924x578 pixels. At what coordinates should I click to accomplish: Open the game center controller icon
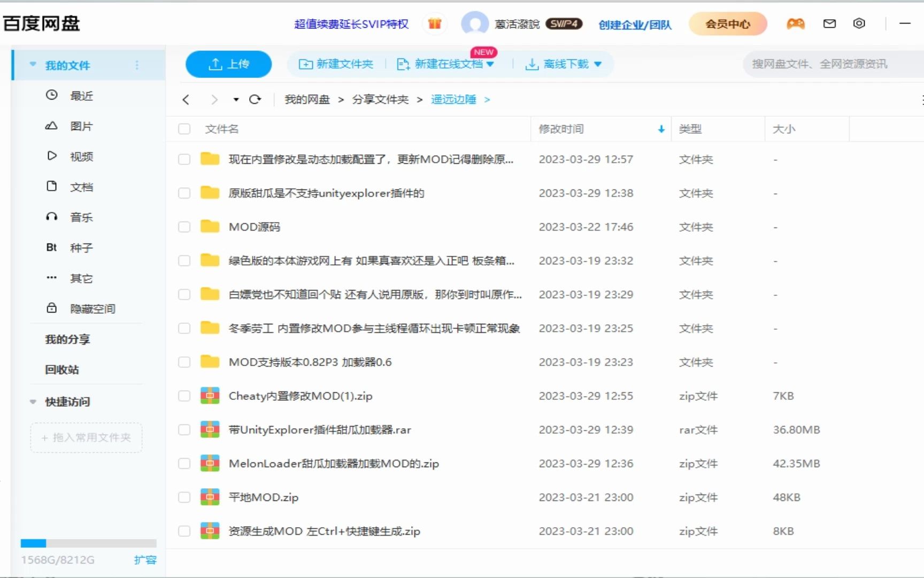pos(795,24)
